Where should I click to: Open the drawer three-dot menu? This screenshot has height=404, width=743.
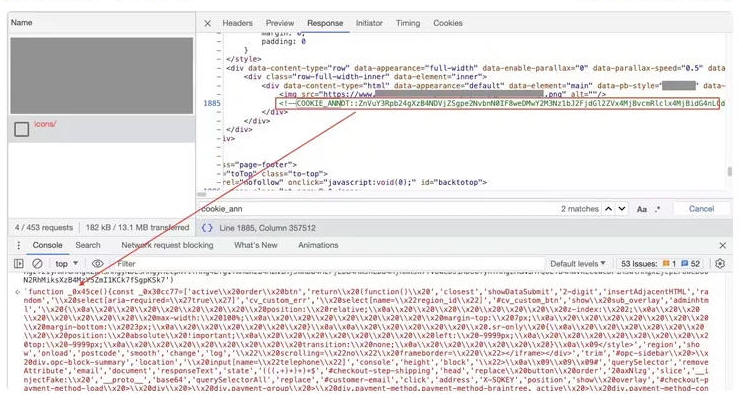pos(18,245)
